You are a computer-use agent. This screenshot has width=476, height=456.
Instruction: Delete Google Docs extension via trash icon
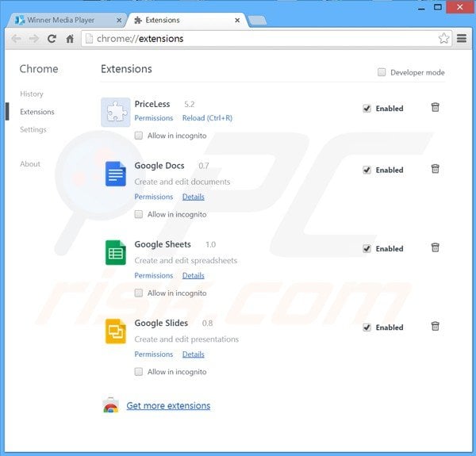tap(435, 169)
